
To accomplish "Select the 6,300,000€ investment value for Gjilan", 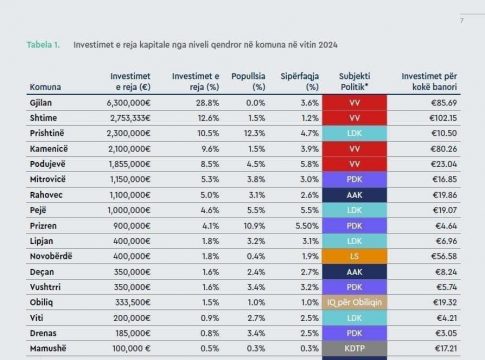I will pos(129,103).
